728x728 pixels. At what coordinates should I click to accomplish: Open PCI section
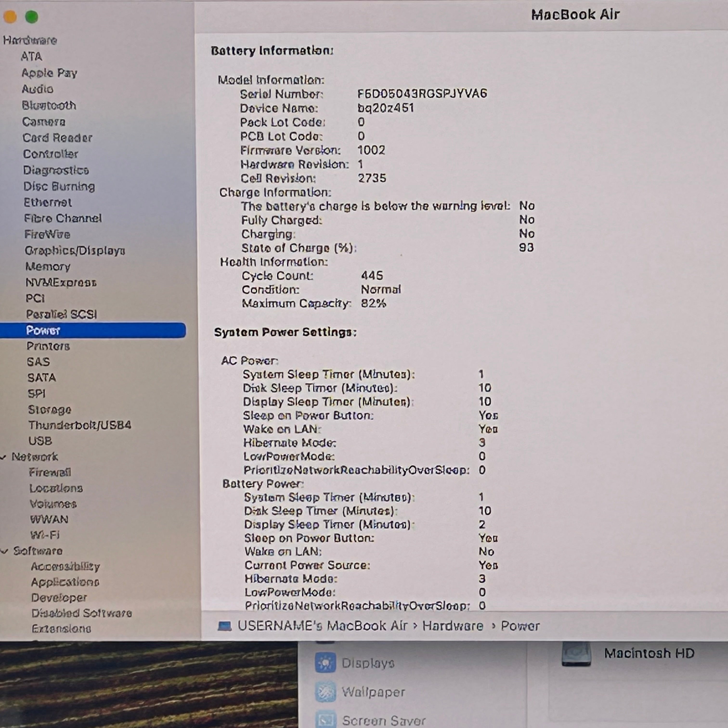[x=35, y=299]
